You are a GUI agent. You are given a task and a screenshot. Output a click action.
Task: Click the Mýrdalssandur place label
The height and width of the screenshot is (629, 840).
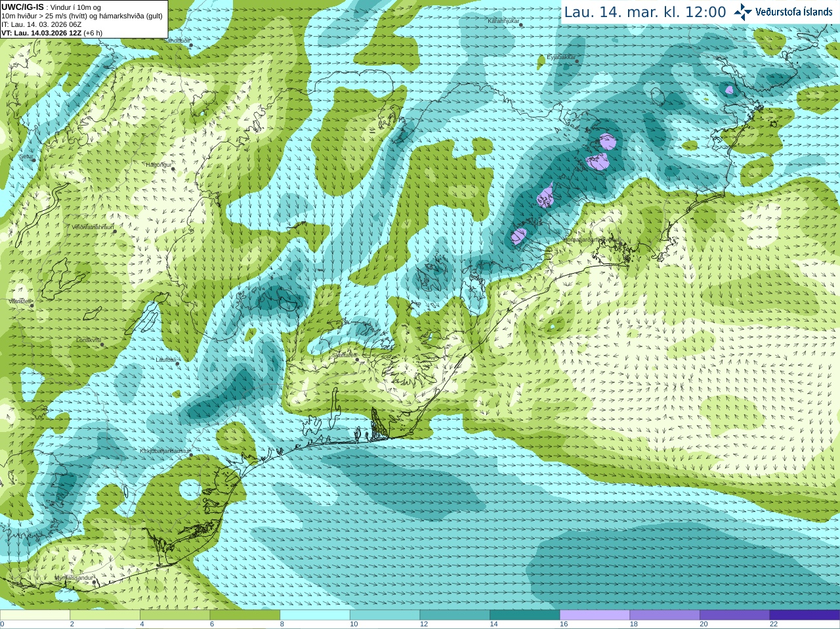[x=73, y=578]
